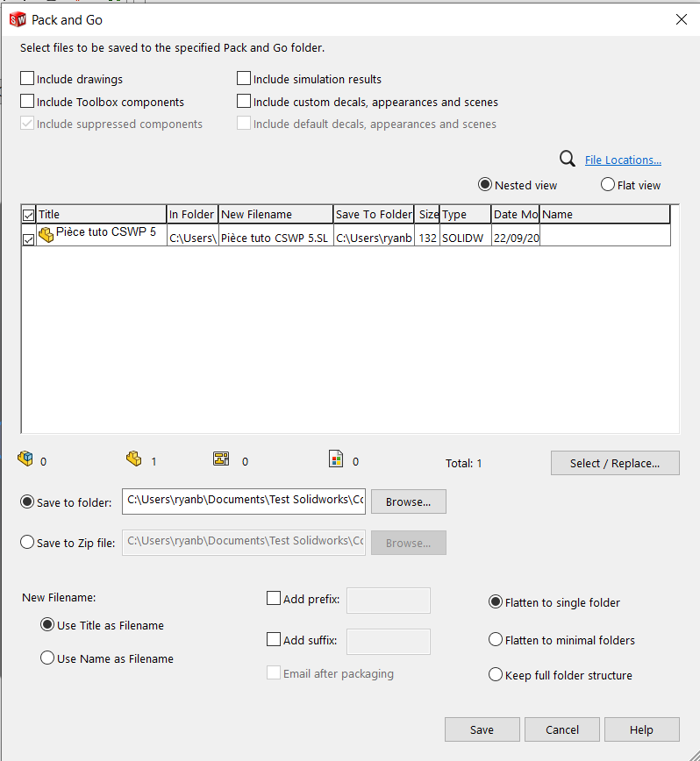
Task: Click the yellow part count icon below the list
Action: click(133, 459)
